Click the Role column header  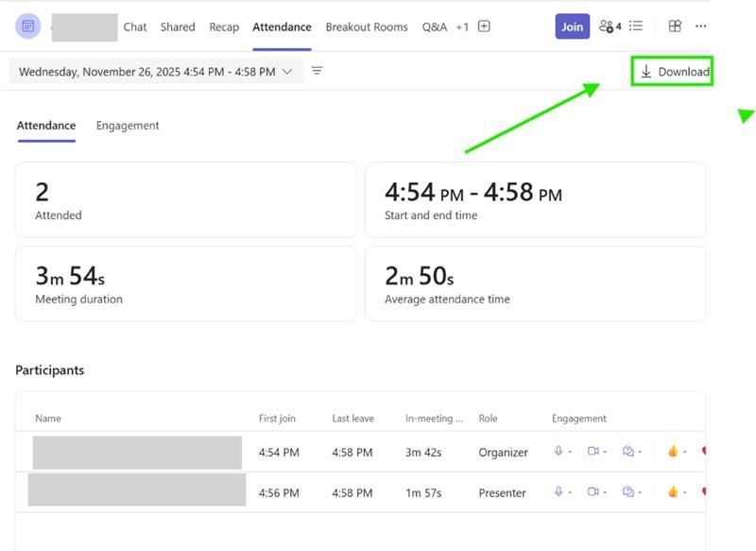(x=488, y=418)
